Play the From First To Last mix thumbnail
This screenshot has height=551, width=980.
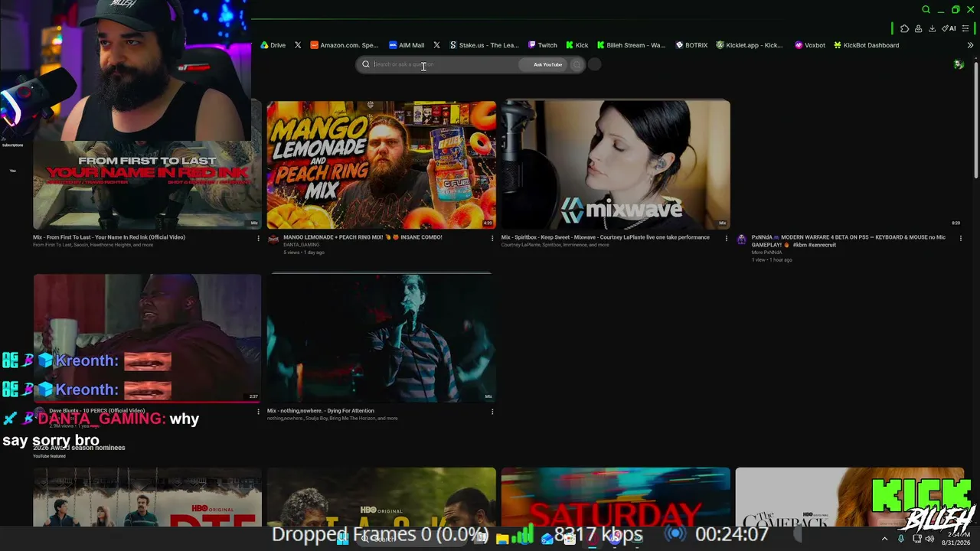coord(147,184)
